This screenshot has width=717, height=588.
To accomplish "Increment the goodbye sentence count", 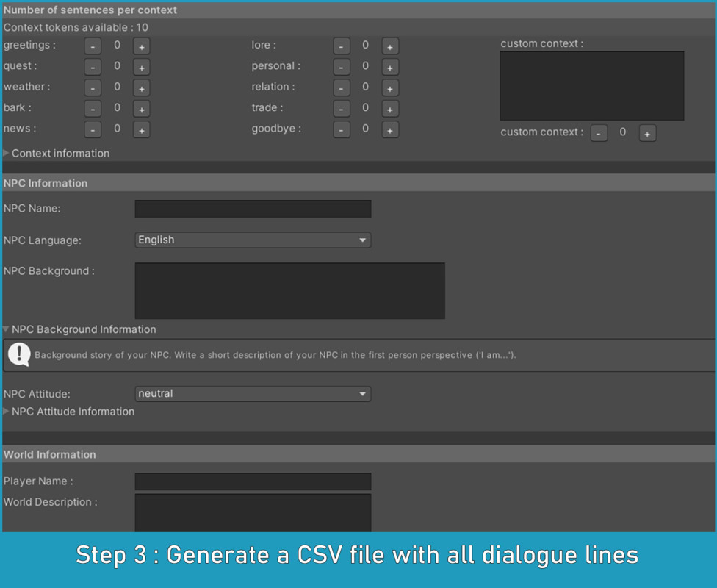I will pos(389,129).
